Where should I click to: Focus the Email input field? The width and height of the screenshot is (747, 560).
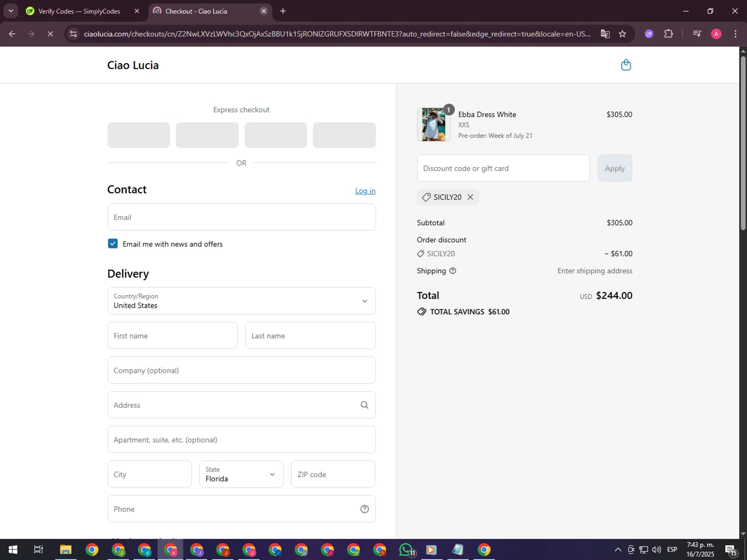click(x=242, y=217)
